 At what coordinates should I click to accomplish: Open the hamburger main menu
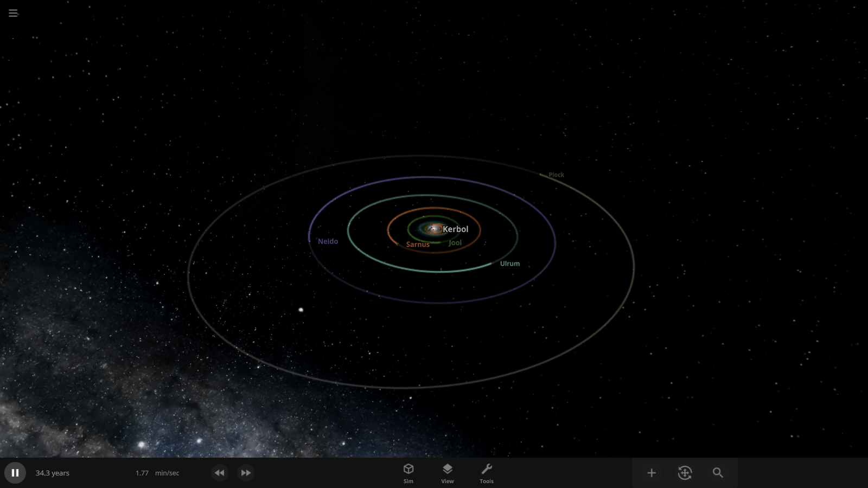(13, 13)
